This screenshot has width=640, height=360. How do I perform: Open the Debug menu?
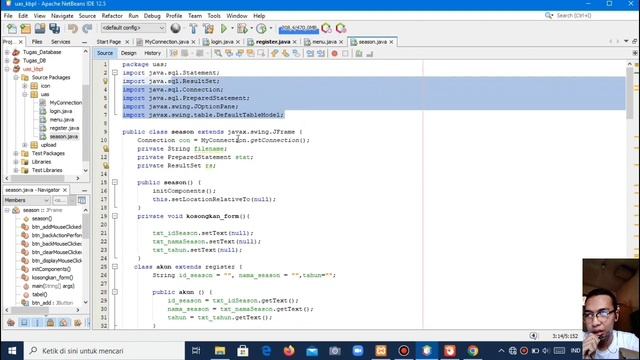click(x=152, y=16)
